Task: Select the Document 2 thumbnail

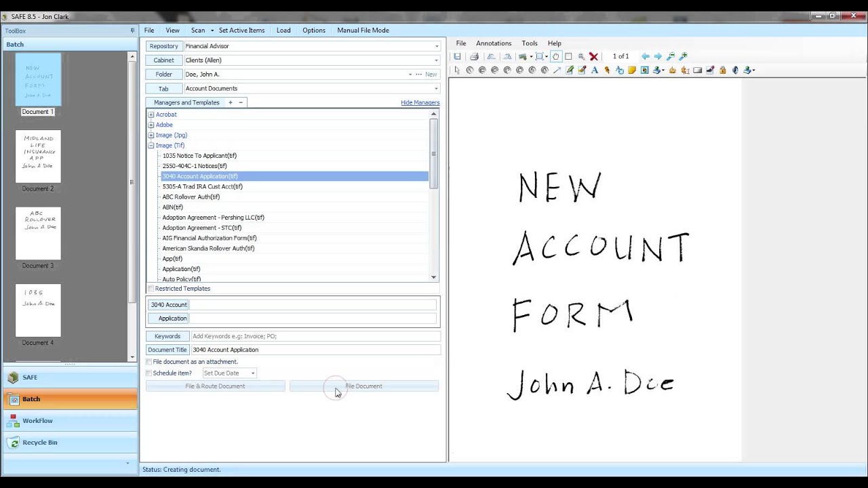Action: click(x=38, y=157)
